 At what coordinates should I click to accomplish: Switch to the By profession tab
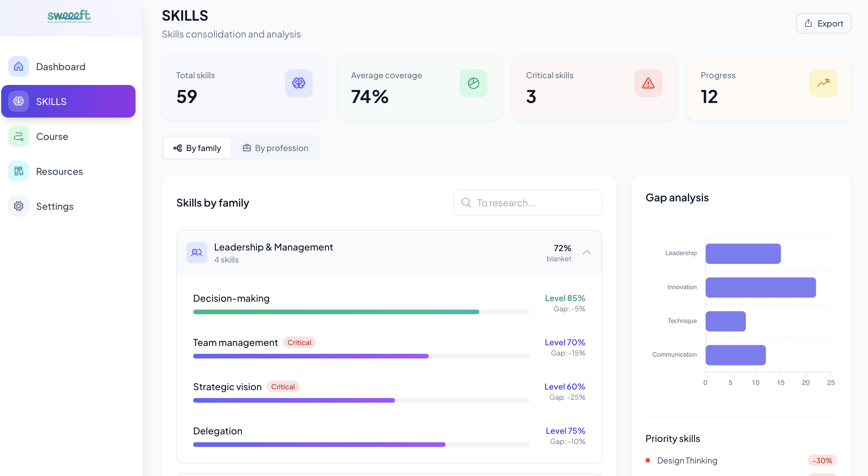coord(275,148)
